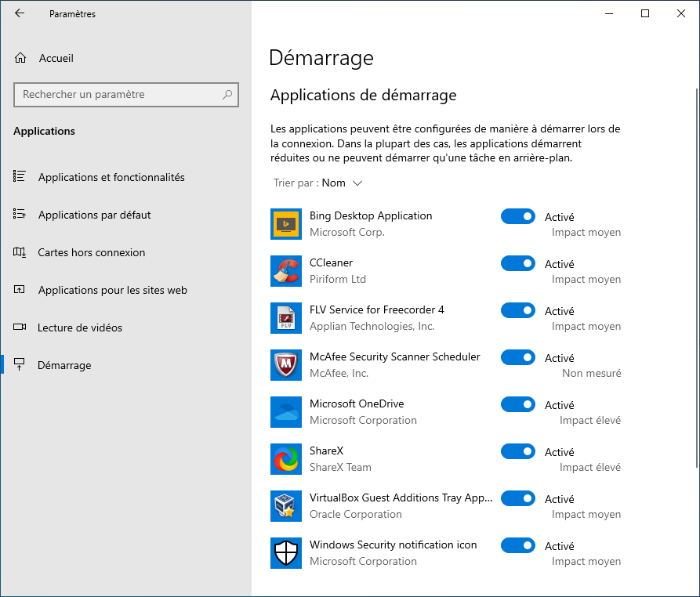Turn off CCleaner startup toggle
The width and height of the screenshot is (700, 597).
[x=518, y=263]
